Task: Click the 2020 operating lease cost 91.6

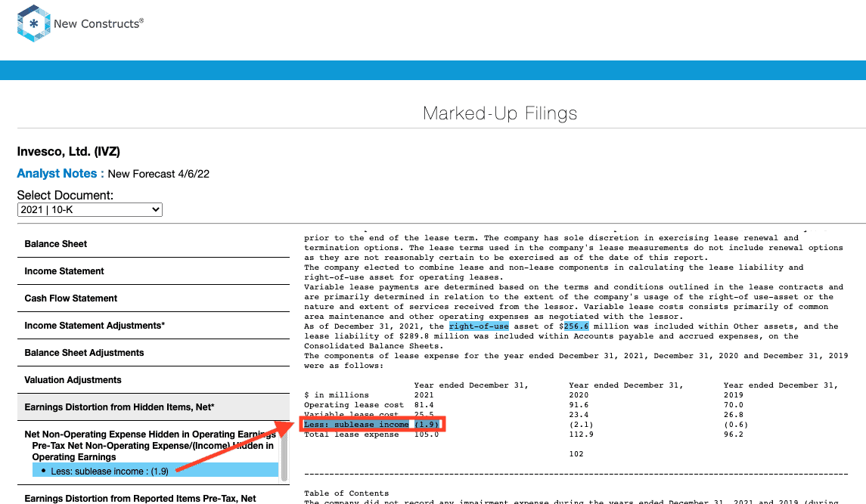Action: coord(579,405)
